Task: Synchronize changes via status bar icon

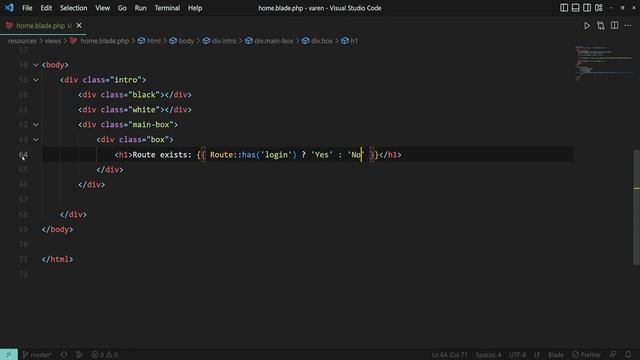Action: [64, 354]
